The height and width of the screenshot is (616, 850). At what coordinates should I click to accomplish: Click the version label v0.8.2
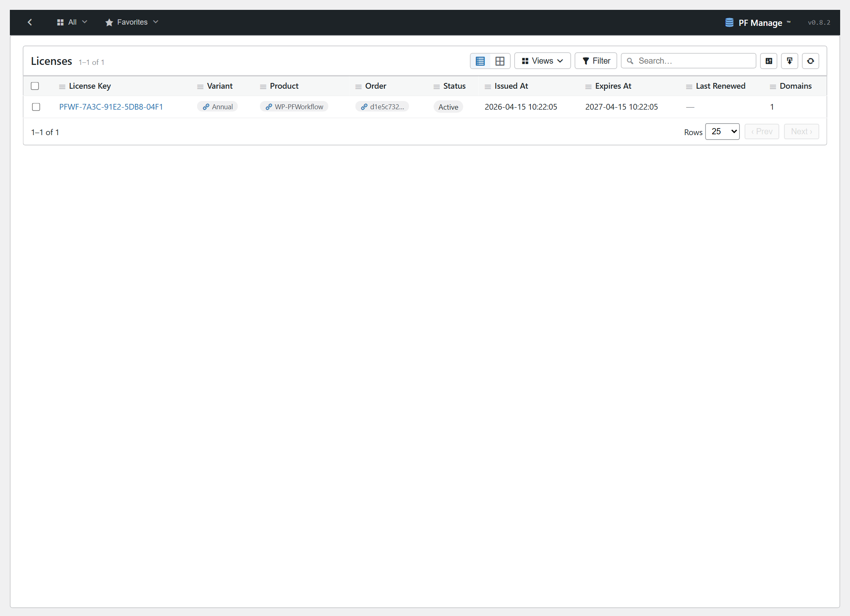click(x=819, y=23)
